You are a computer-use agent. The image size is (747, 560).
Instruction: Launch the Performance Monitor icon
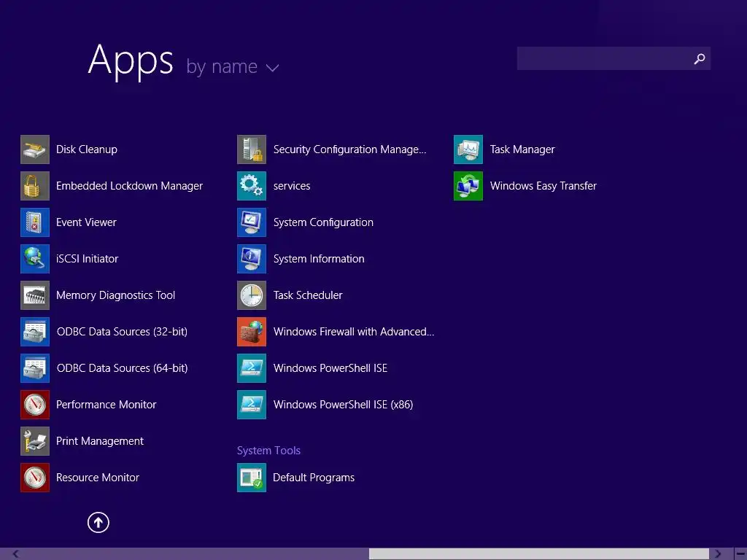click(35, 404)
